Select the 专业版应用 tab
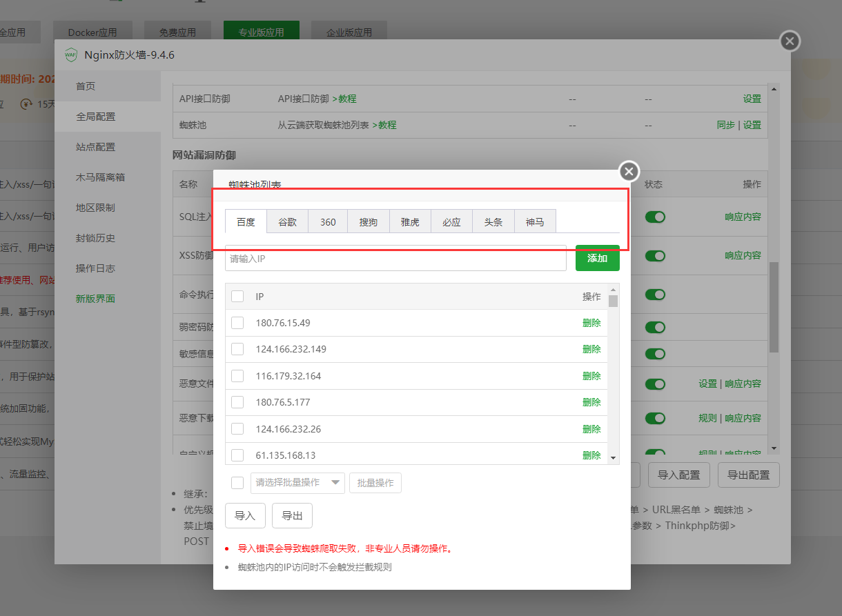Screen dimensions: 842x616 click(x=262, y=31)
